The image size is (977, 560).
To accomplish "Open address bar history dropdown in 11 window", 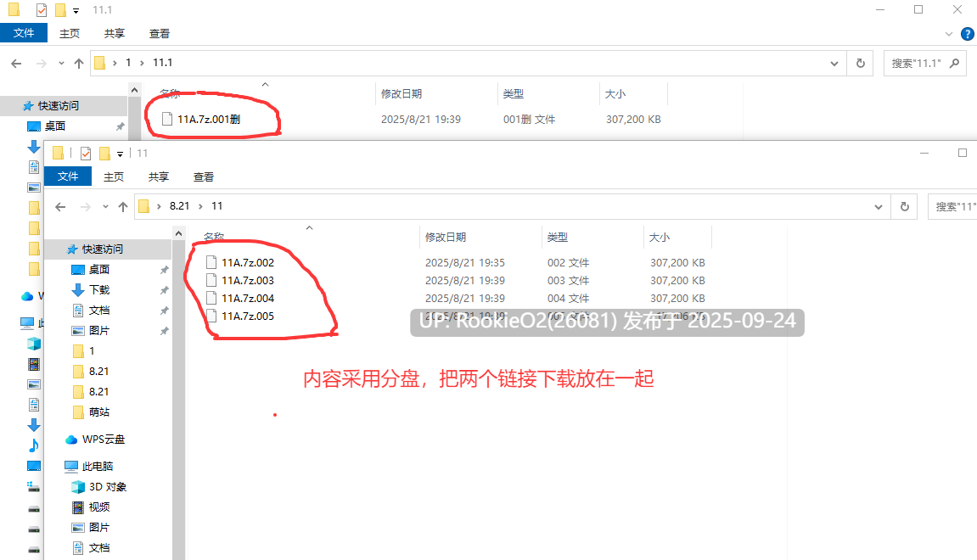I will 878,207.
